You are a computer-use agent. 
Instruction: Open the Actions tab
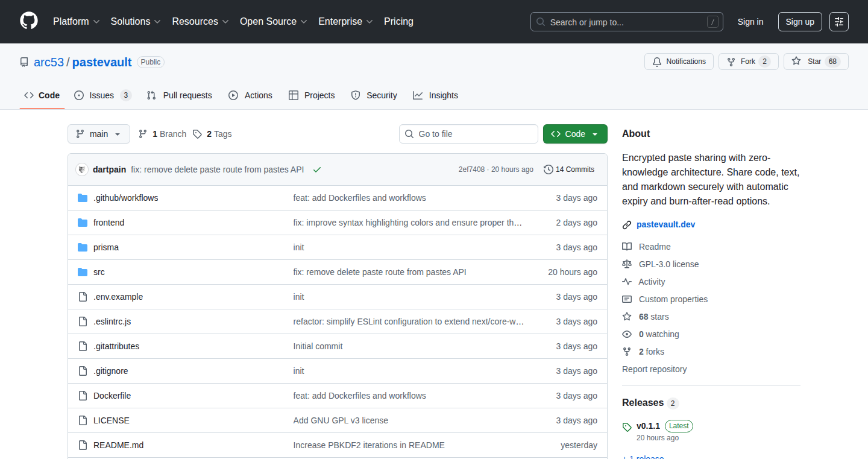(x=251, y=95)
